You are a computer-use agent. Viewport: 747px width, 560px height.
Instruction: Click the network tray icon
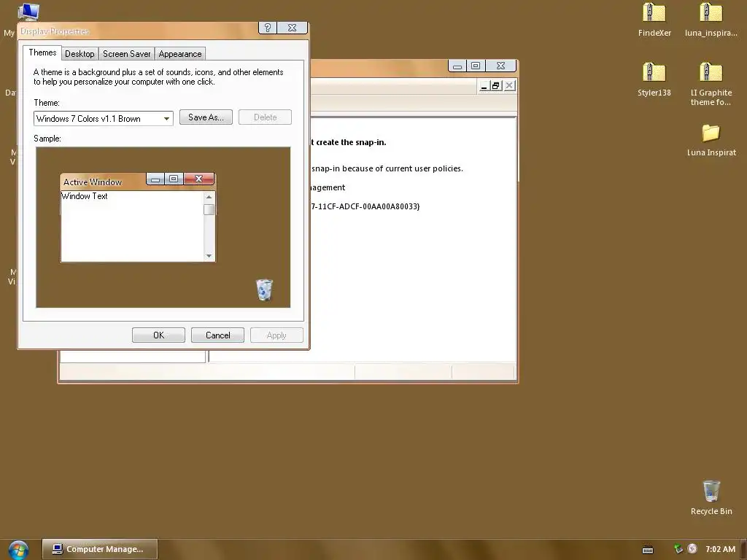point(678,549)
